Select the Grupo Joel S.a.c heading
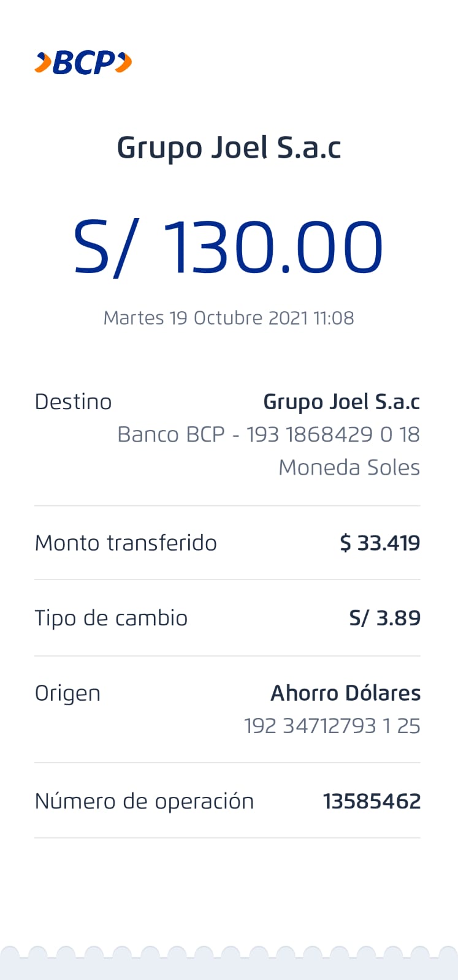Screen dimensions: 458x980 pos(229,148)
